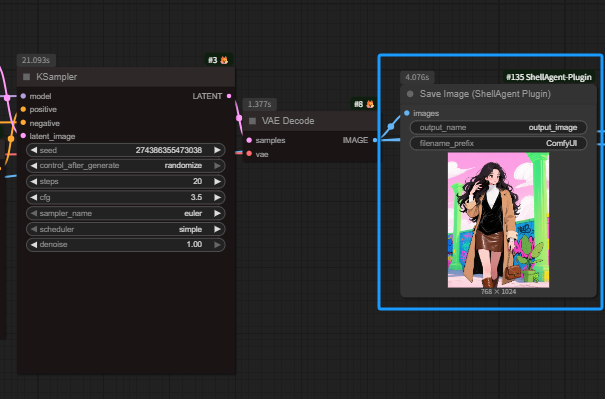Screen dimensions: 607x401
Task: Click the steps value 20
Action: pyautogui.click(x=198, y=182)
